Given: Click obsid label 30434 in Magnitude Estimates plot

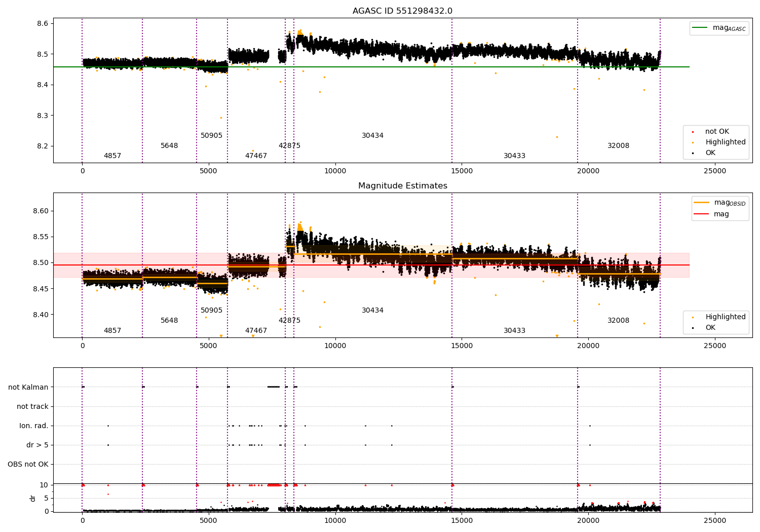Looking at the screenshot, I should (372, 311).
